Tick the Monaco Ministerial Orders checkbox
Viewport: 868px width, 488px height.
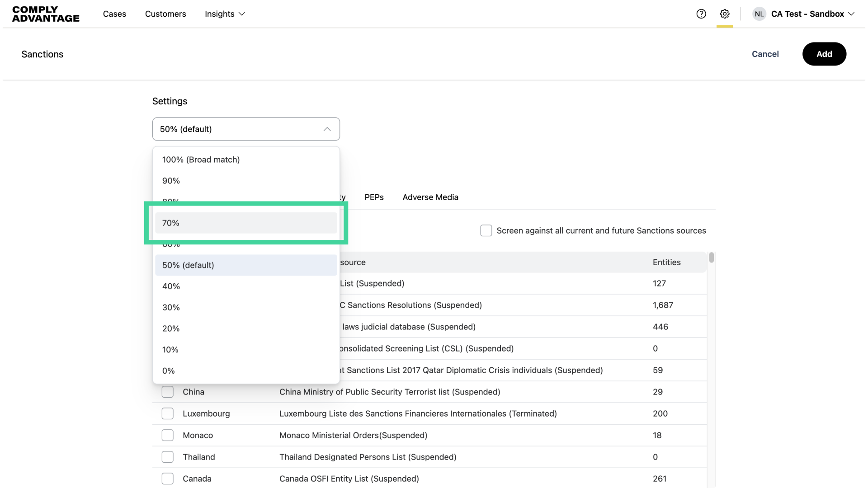pos(167,435)
